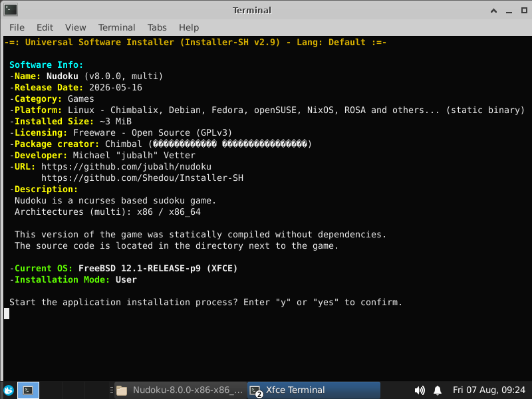532x399 pixels.
Task: Open the Terminal menu
Action: pos(117,27)
